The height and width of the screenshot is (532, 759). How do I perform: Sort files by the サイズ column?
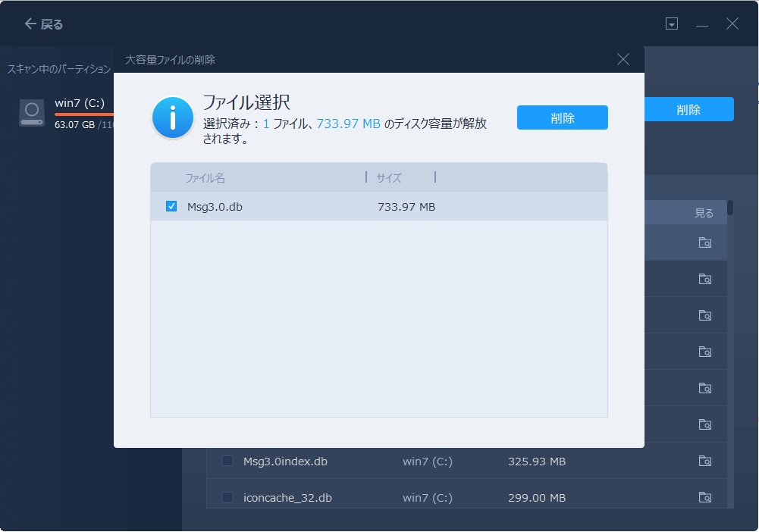(x=388, y=177)
